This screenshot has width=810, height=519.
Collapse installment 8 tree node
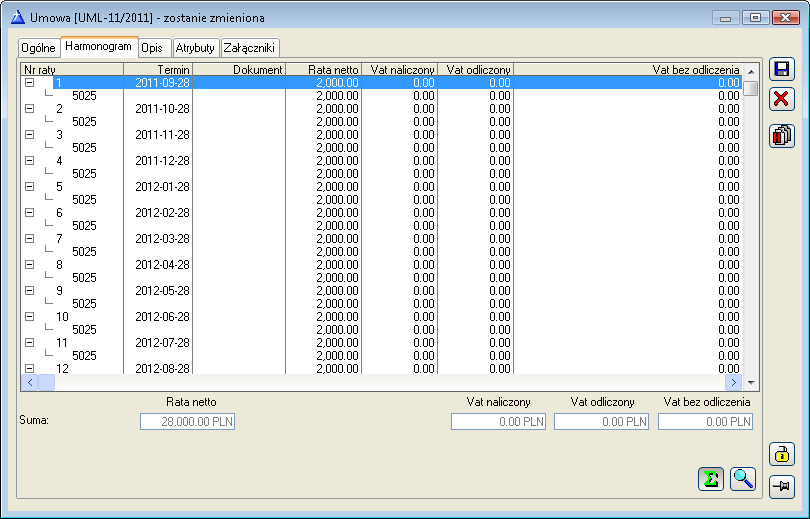[x=29, y=264]
